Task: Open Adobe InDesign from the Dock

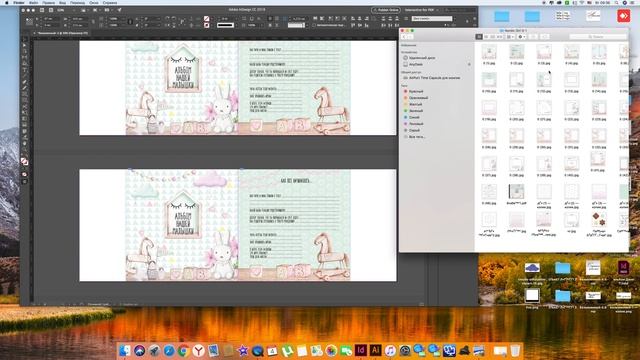Action: pyautogui.click(x=360, y=350)
